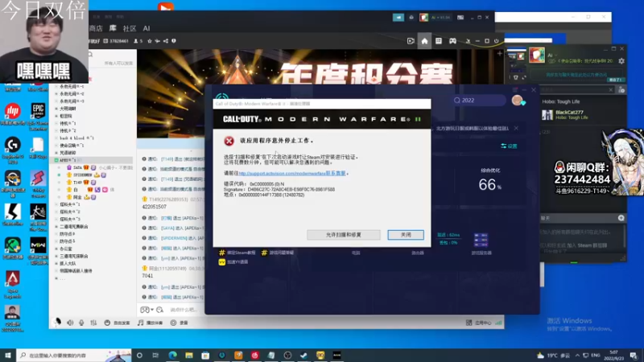Expand the 办公室 channel in the tree
The image size is (644, 362).
pyautogui.click(x=56, y=249)
